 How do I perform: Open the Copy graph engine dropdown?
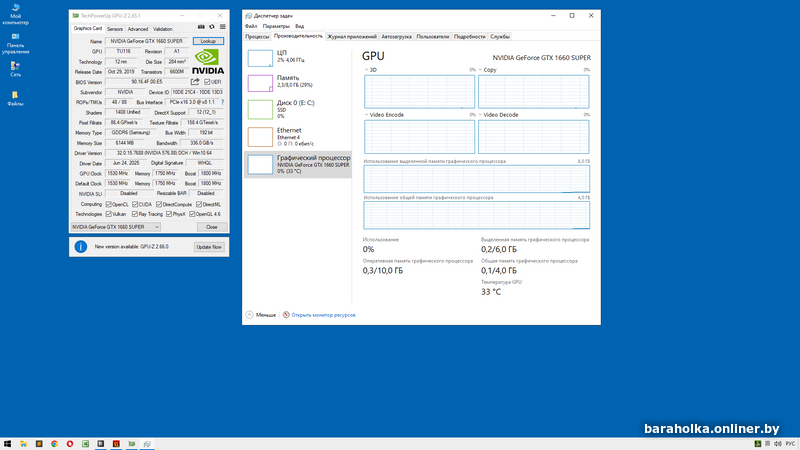tap(480, 70)
